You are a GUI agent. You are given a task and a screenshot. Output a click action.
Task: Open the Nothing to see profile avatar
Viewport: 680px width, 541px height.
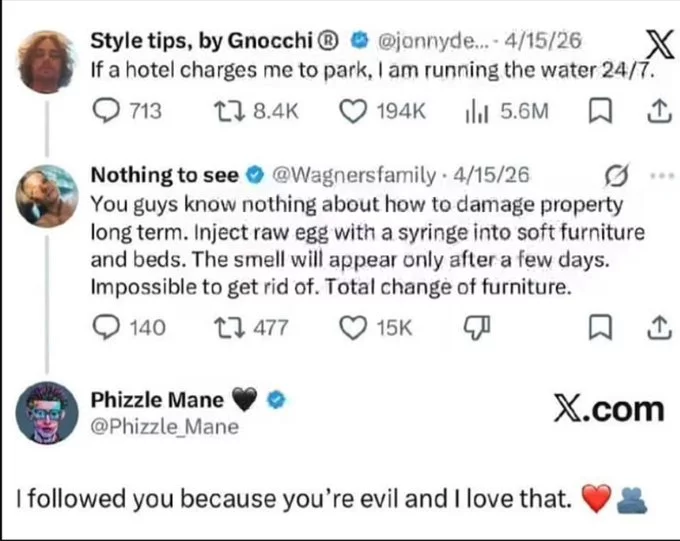(x=47, y=196)
